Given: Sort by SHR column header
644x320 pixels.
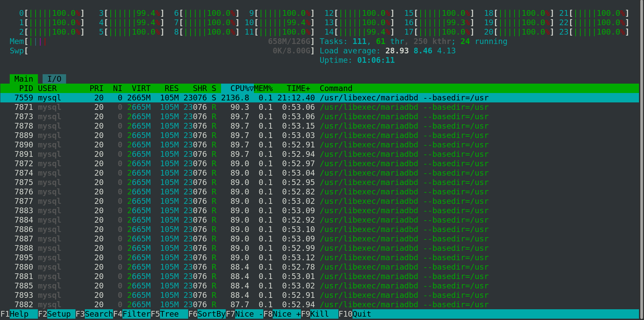Looking at the screenshot, I should tap(200, 88).
